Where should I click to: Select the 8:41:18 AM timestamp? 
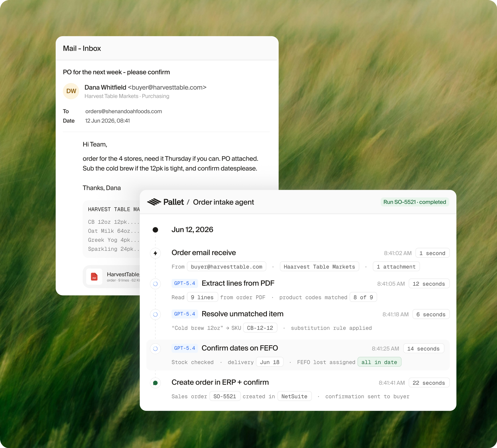395,314
